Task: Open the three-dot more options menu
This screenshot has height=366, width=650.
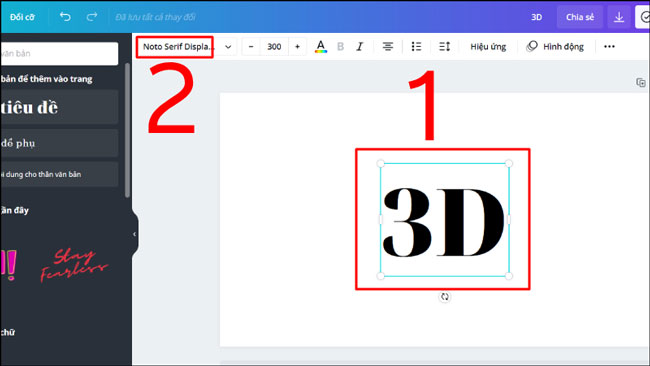Action: [609, 46]
